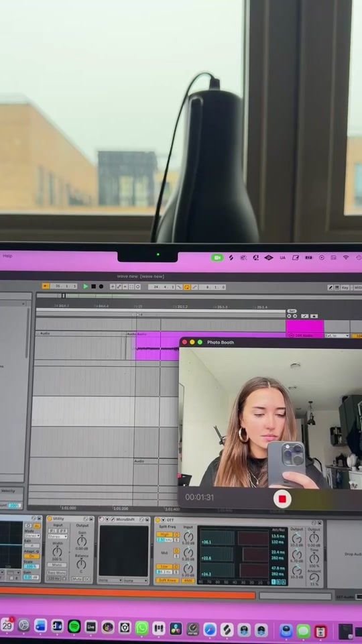
Task: Click the arrangement overview bar at top
Action: click(x=199, y=295)
